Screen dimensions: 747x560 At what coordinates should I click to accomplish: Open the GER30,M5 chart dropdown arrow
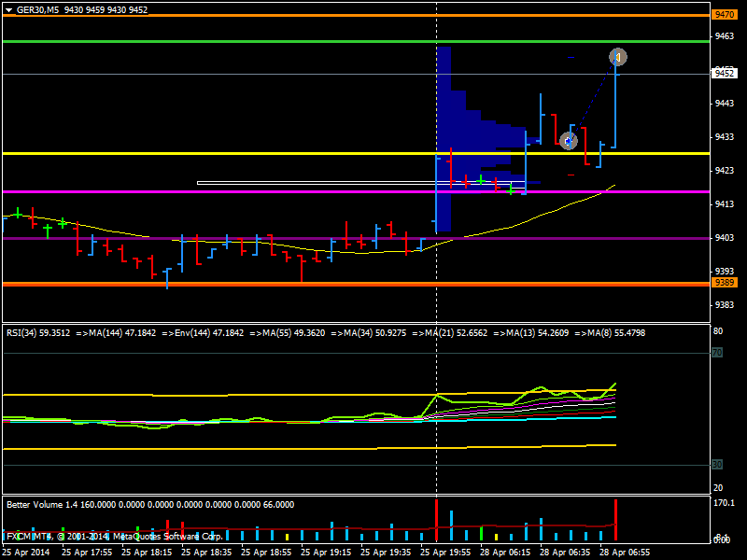coord(8,9)
